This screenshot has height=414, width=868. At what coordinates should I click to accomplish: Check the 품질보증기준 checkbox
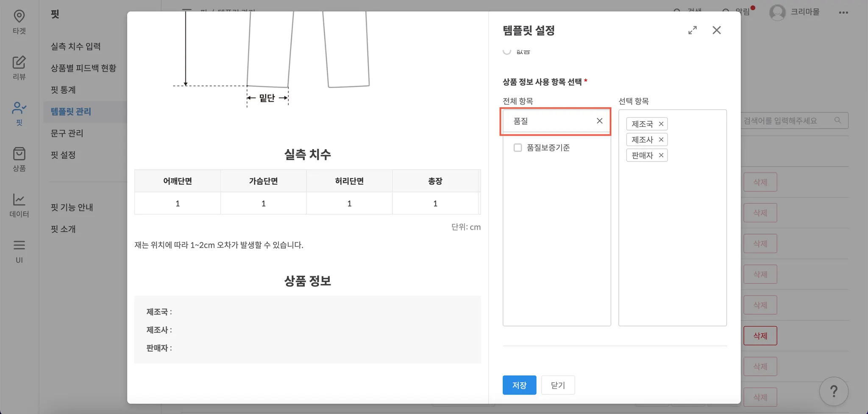[517, 148]
